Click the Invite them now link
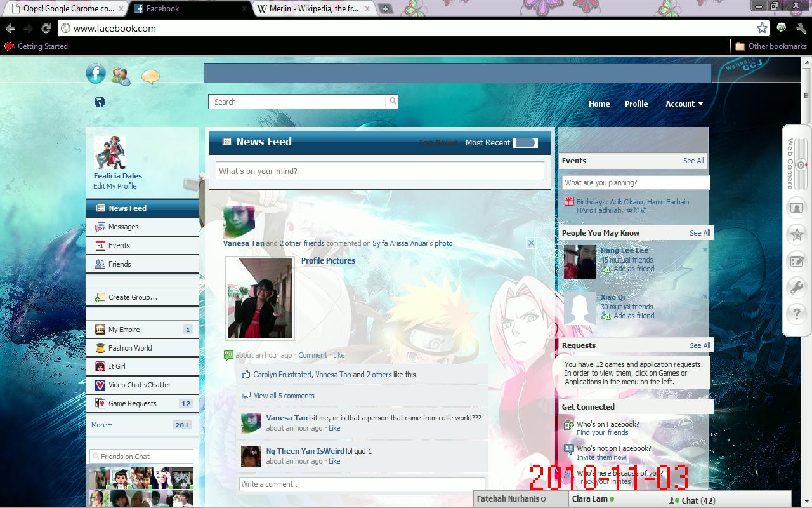The image size is (812, 508). (x=601, y=457)
